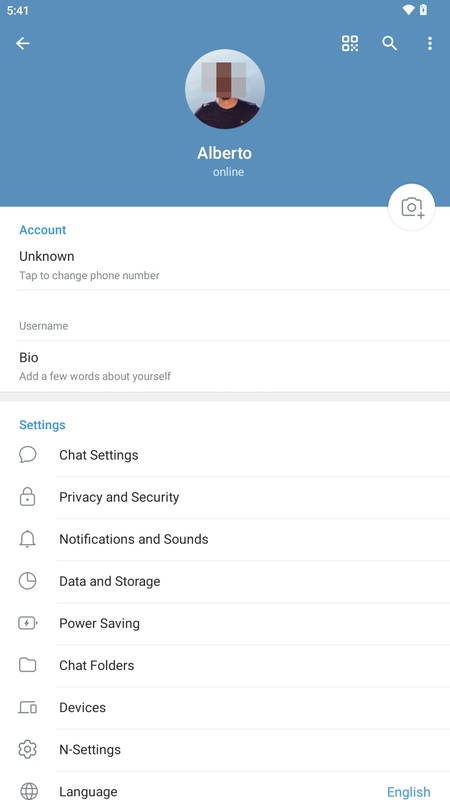Open N-Settings entry
The image size is (450, 800).
coord(225,749)
